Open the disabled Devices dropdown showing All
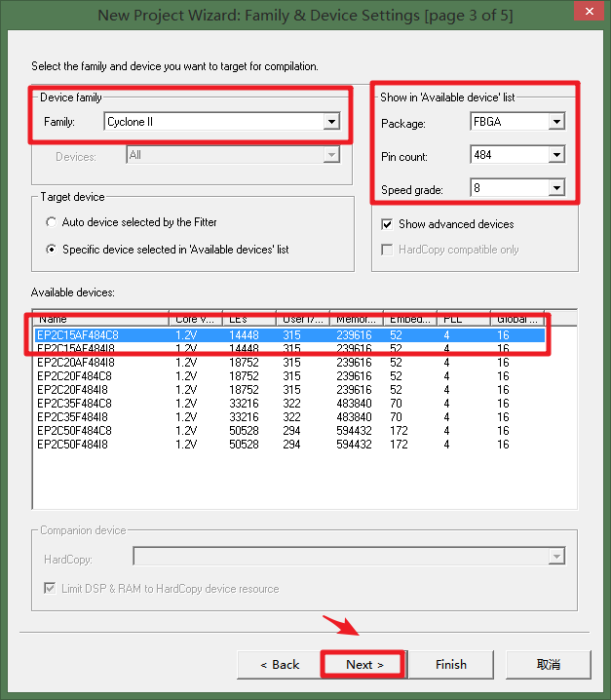611x700 pixels. 233,155
